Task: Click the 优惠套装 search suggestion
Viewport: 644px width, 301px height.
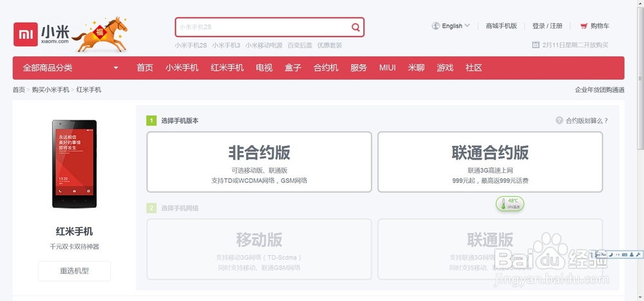Action: tap(329, 45)
